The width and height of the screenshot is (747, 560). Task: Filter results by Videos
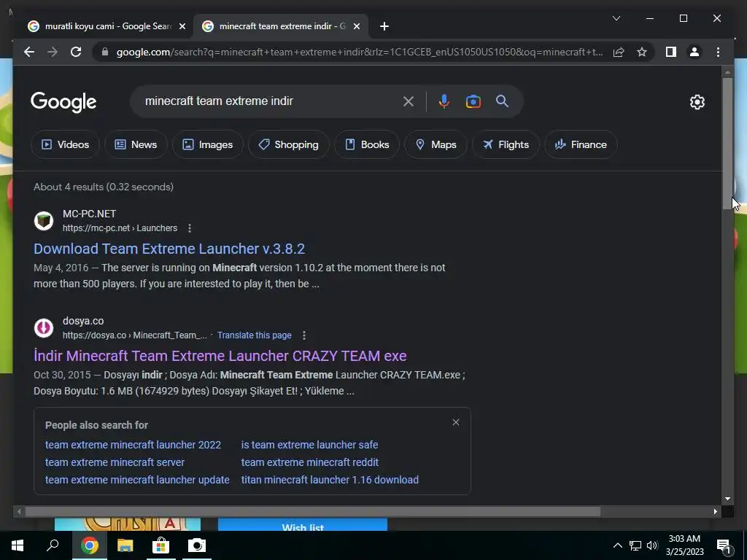click(65, 144)
